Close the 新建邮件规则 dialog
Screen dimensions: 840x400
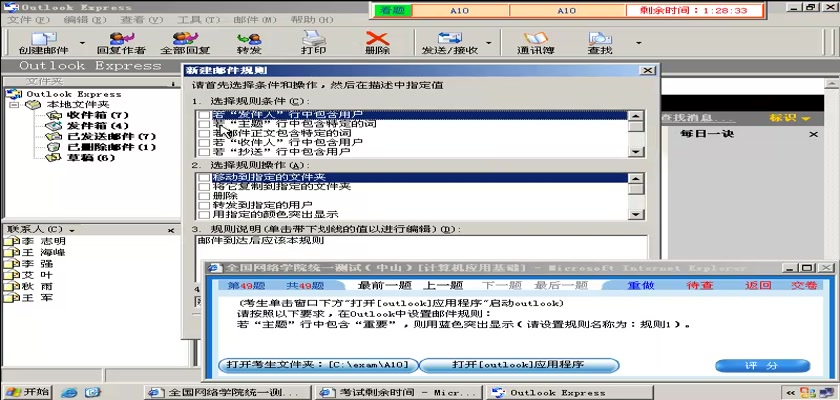648,70
